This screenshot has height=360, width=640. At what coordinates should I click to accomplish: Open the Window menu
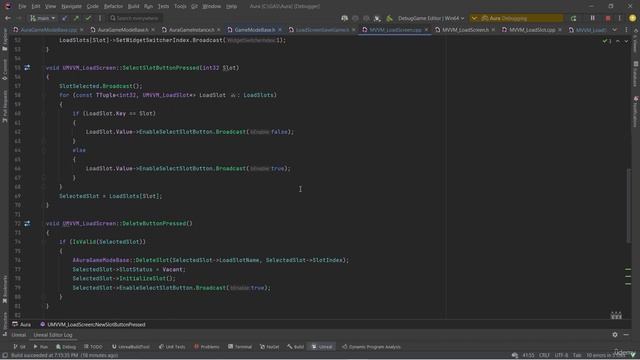point(211,7)
